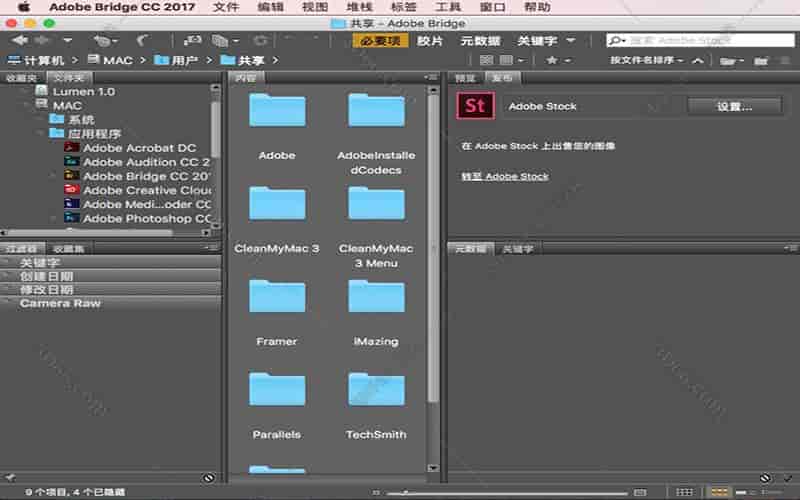Image resolution: width=800 pixels, height=500 pixels.
Task: Click the boomerang return-to-app icon
Action: (142, 41)
